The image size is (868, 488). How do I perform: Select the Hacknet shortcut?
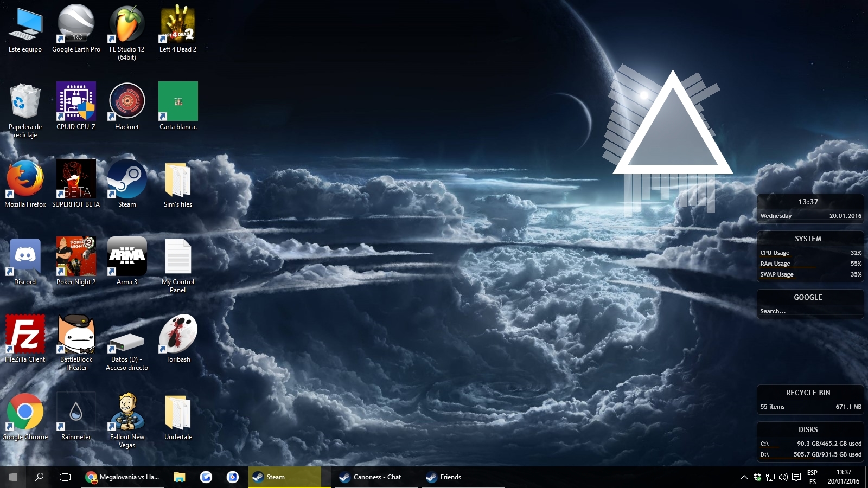127,107
